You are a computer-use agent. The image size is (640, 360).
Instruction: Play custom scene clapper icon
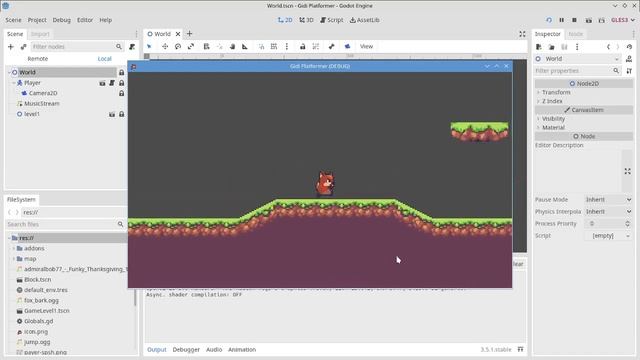point(602,20)
